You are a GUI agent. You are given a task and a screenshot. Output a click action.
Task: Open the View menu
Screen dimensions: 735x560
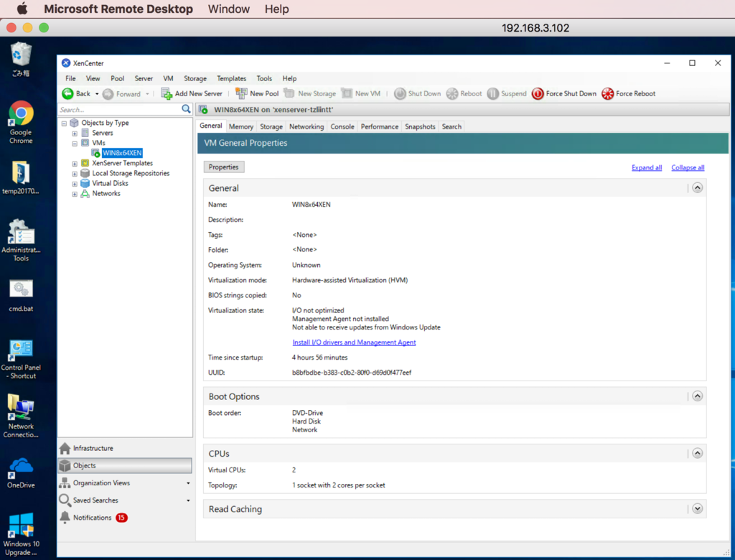tap(93, 78)
